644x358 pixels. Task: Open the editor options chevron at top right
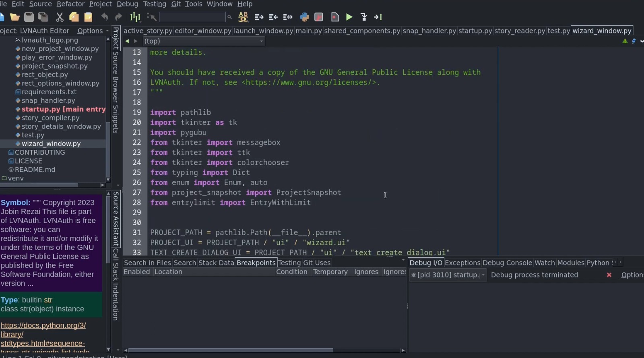(x=642, y=41)
